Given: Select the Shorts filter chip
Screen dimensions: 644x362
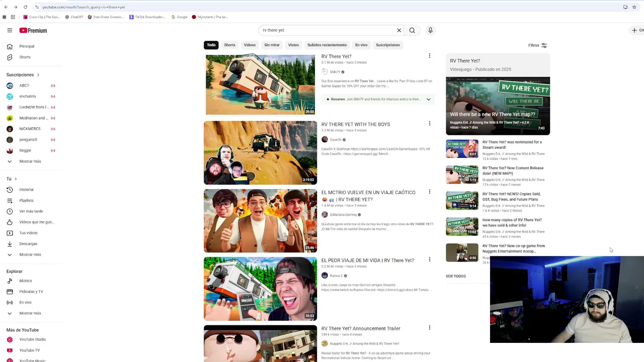Looking at the screenshot, I should click(229, 45).
